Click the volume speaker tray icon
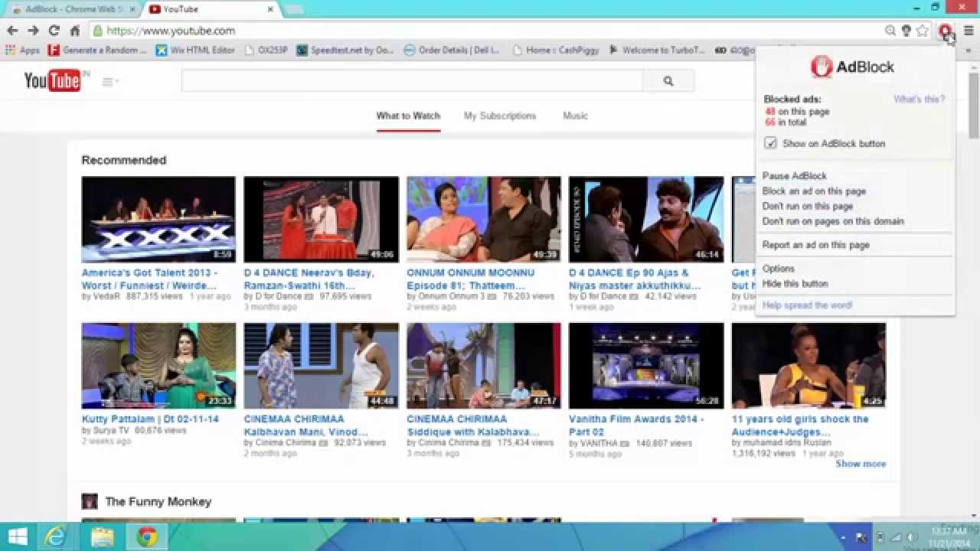980x551 pixels. click(x=911, y=537)
